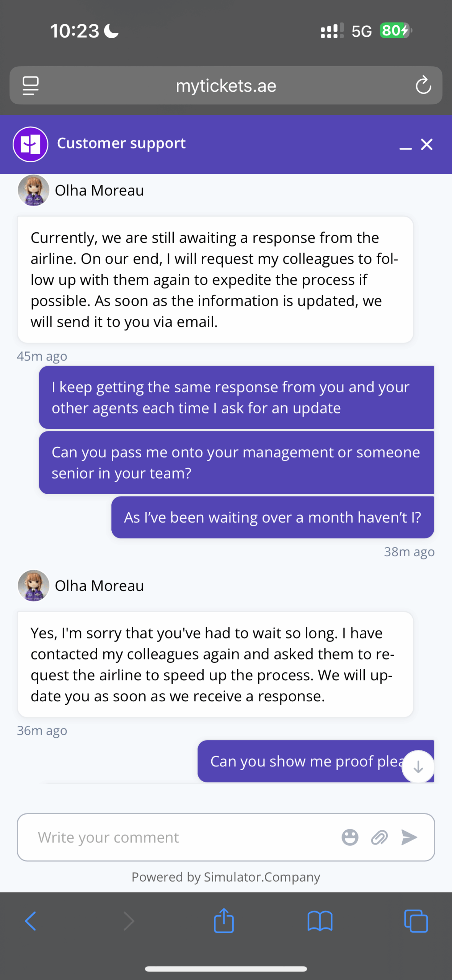Attach a file with the paperclip icon
Viewport: 452px width, 980px height.
point(379,837)
